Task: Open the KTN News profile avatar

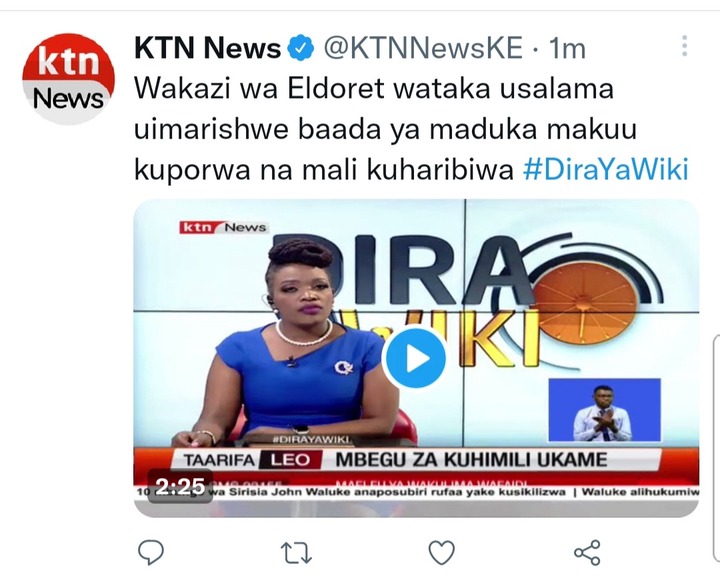Action: click(x=68, y=79)
